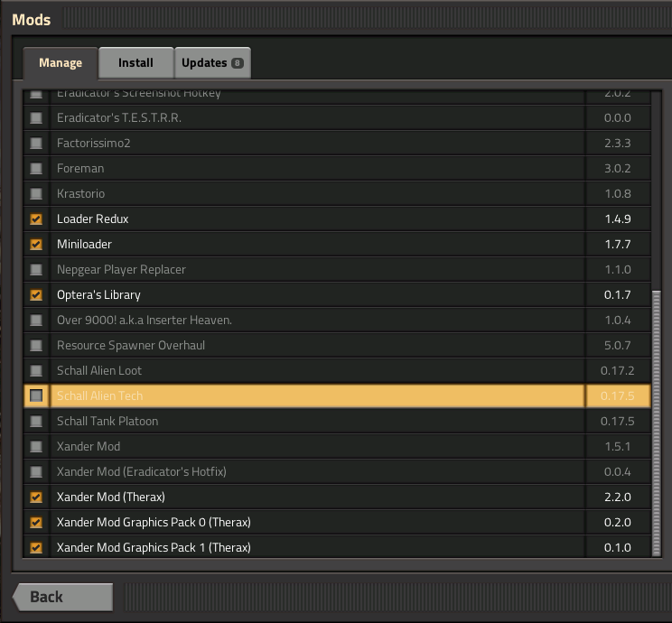The height and width of the screenshot is (623, 672).
Task: Click Krastorio version 1.0.8
Action: point(618,193)
